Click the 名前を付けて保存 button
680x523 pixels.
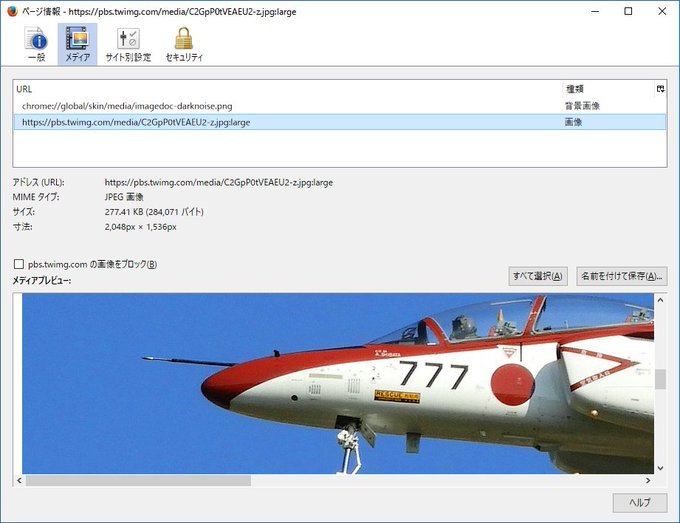621,276
